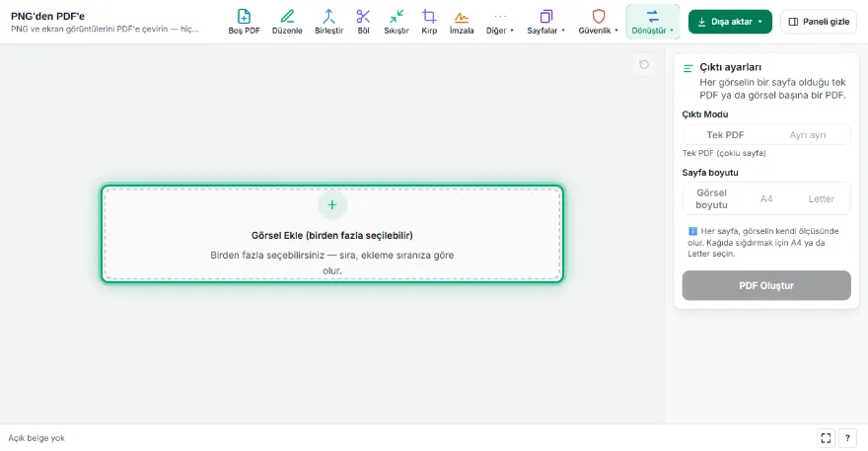Open the Güvenlik dropdown
Image resolution: width=868 pixels, height=451 pixels.
(598, 22)
